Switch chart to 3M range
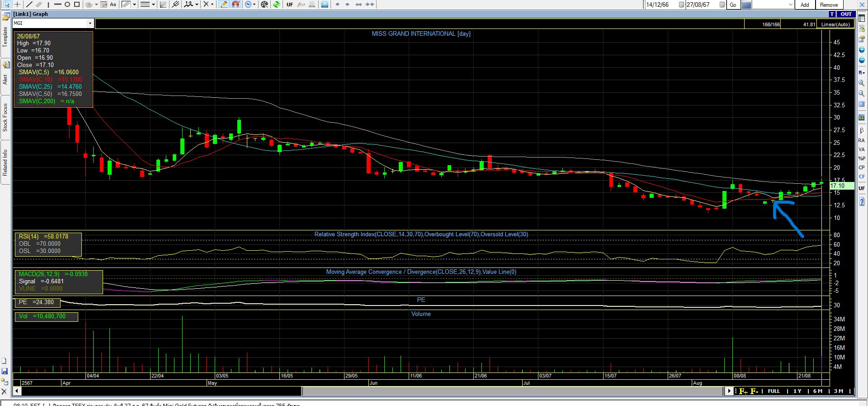 tap(839, 391)
